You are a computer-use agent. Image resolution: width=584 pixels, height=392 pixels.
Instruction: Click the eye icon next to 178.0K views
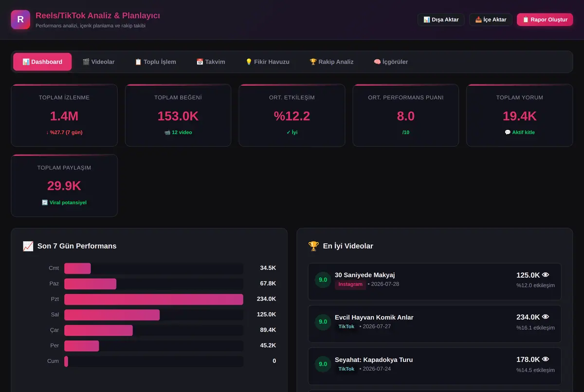(x=546, y=359)
